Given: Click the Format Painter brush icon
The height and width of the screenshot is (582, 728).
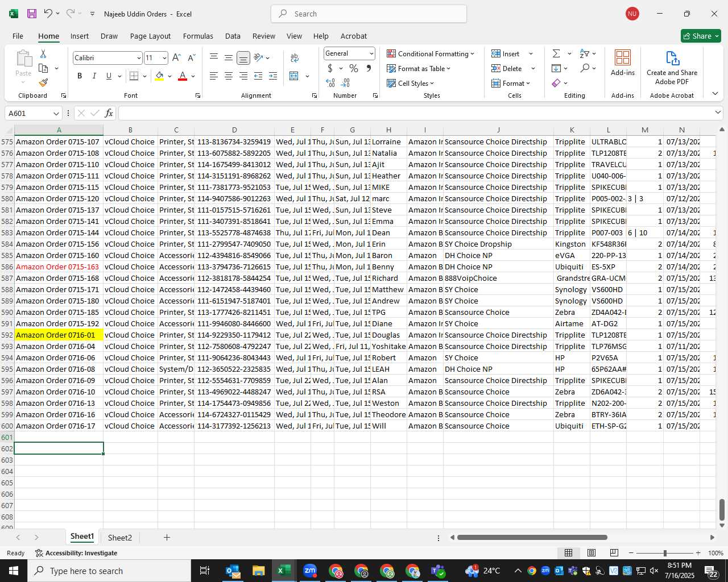Looking at the screenshot, I should [43, 82].
